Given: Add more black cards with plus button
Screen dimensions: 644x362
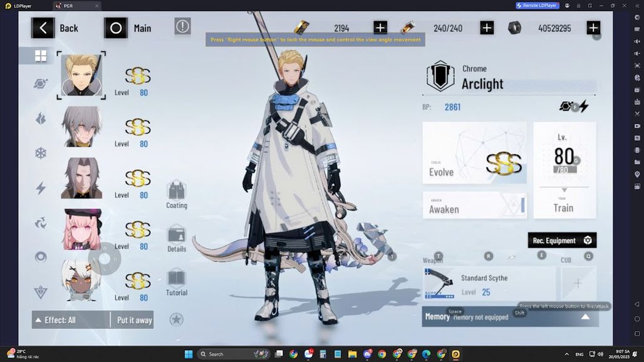Looking at the screenshot, I should tap(380, 28).
